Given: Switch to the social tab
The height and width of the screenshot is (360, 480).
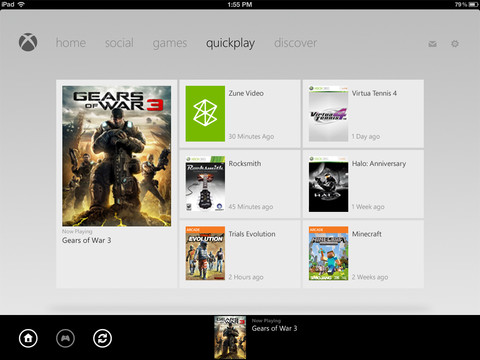Looking at the screenshot, I should pos(119,43).
